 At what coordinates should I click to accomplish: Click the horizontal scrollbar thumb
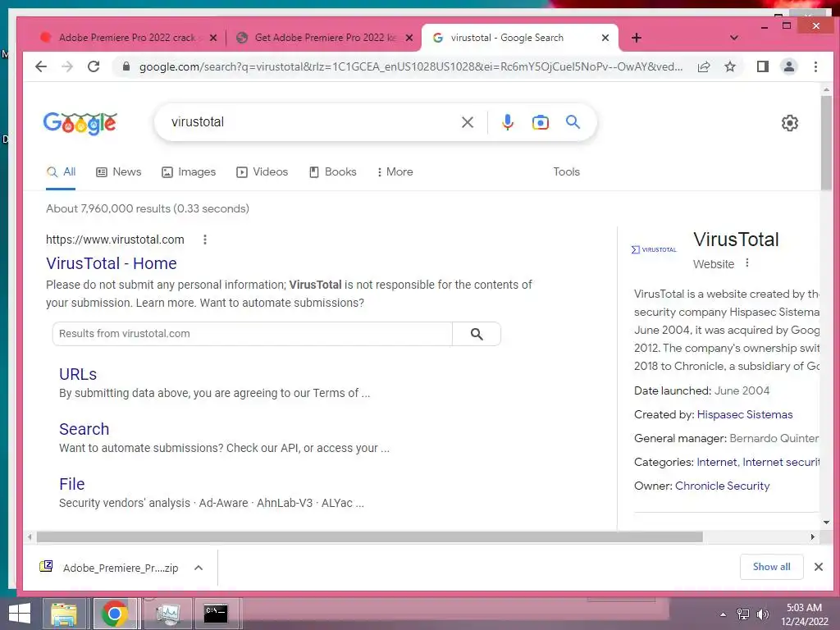click(x=370, y=536)
